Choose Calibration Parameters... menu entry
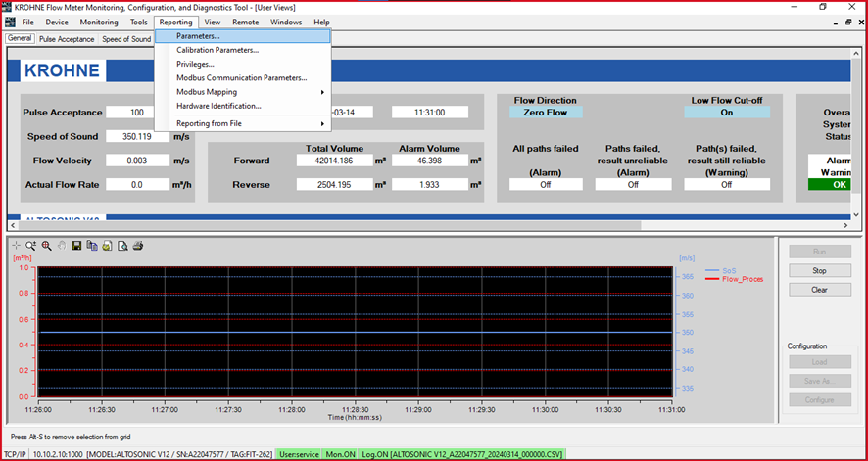868x461 pixels. (242, 50)
